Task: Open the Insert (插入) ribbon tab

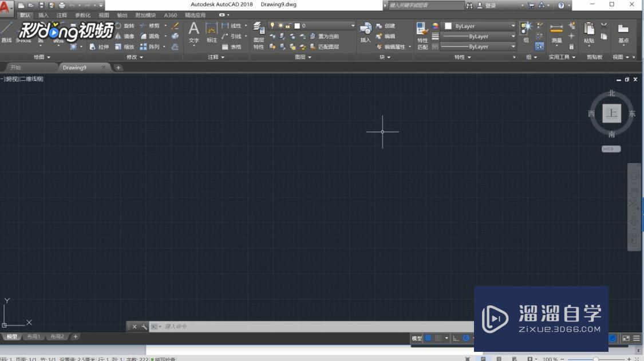Action: tap(43, 15)
